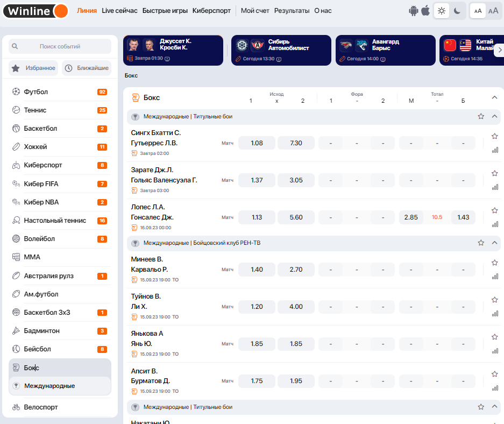Click the Winline logo
This screenshot has width=504, height=424.
36,11
